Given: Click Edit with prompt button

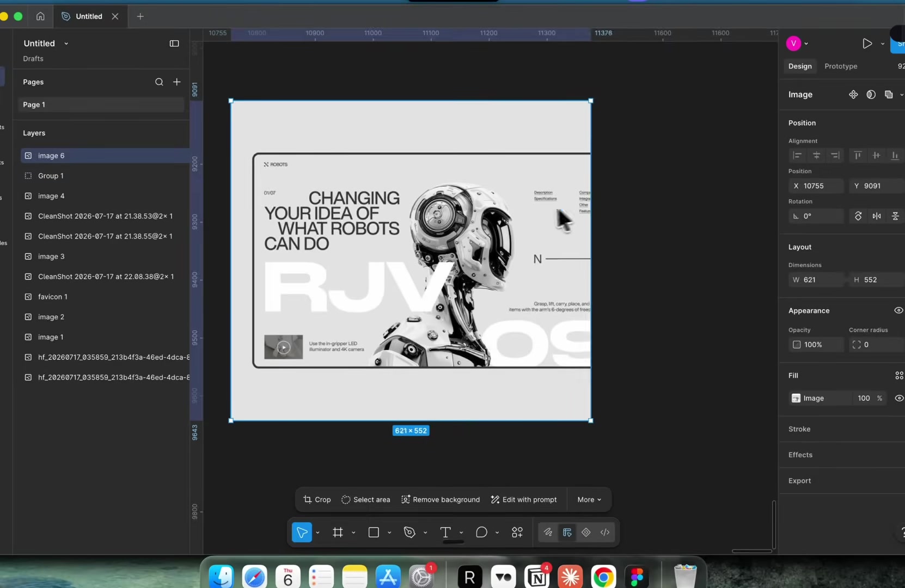Looking at the screenshot, I should coord(524,500).
